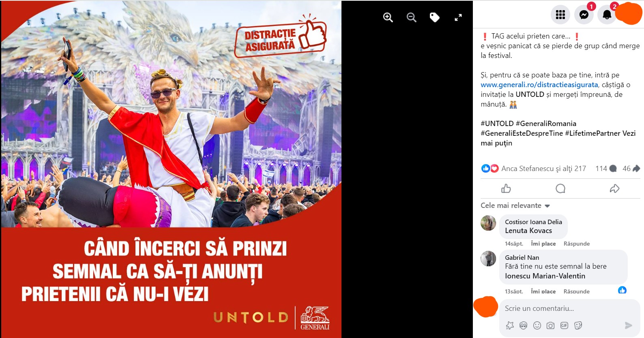Expand the Cele mai relevante dropdown
644x338 pixels.
tap(515, 205)
